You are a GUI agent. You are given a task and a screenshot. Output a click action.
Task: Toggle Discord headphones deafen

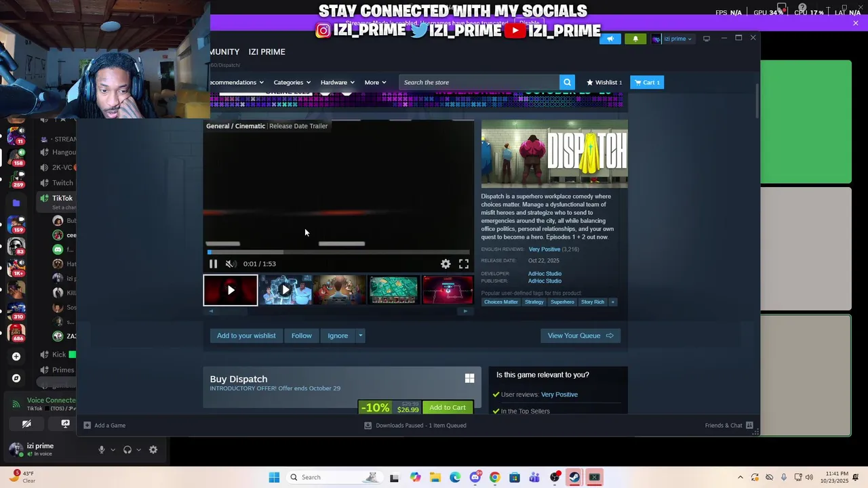point(127,449)
